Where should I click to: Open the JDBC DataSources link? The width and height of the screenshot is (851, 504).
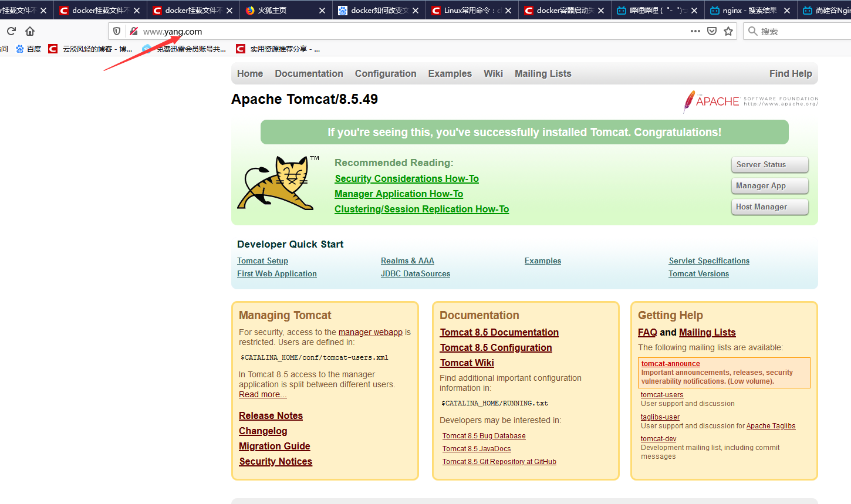point(416,273)
